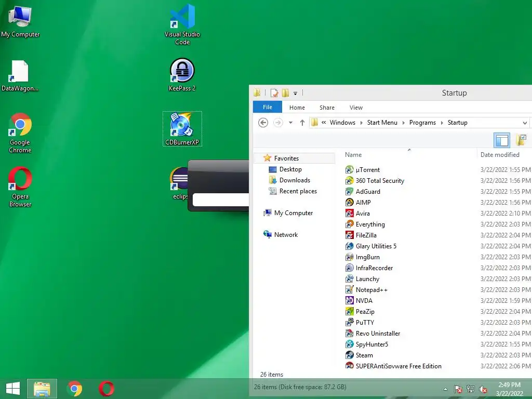The image size is (532, 399).
Task: Launch Opera from the taskbar
Action: [107, 389]
